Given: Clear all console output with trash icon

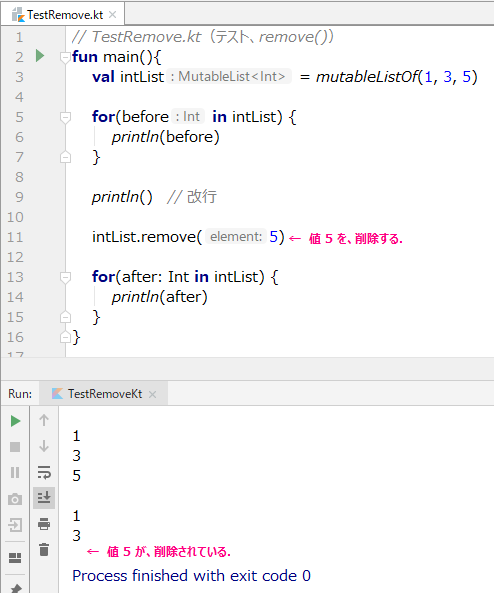Looking at the screenshot, I should (44, 549).
